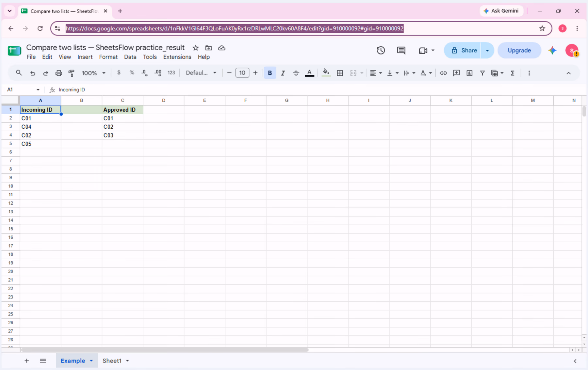Open the Example sheet tab menu
Image resolution: width=588 pixels, height=370 pixels.
click(x=91, y=361)
